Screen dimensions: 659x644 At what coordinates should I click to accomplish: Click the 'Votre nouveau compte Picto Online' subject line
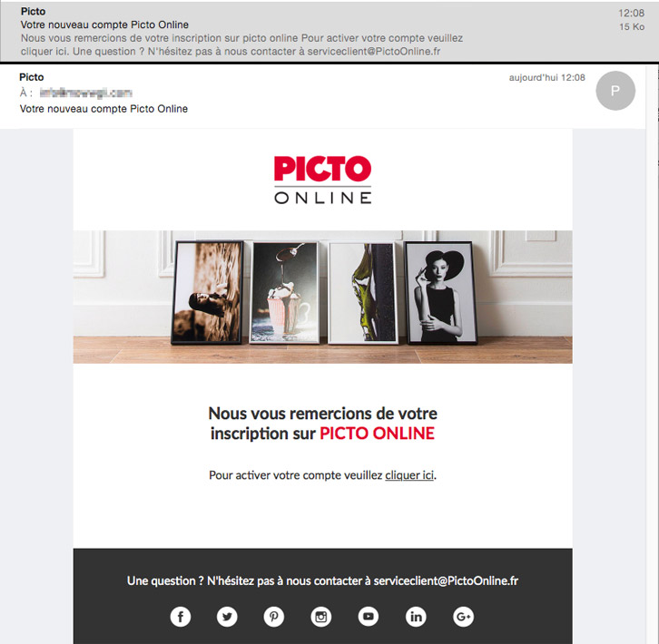coord(103,109)
